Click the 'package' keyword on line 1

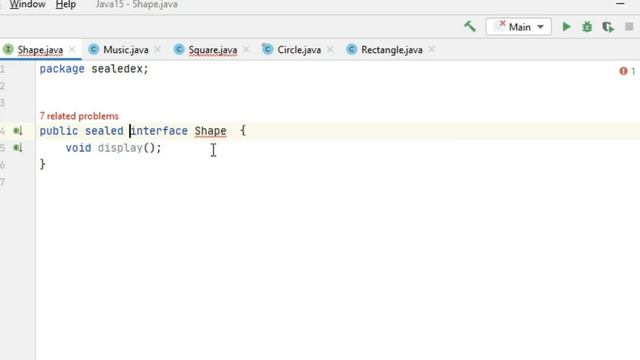62,69
